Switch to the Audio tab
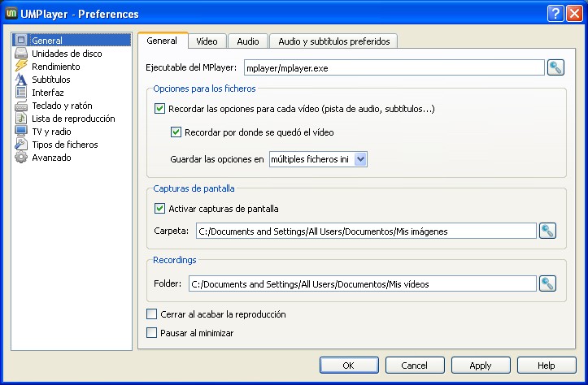The image size is (588, 385). [248, 41]
